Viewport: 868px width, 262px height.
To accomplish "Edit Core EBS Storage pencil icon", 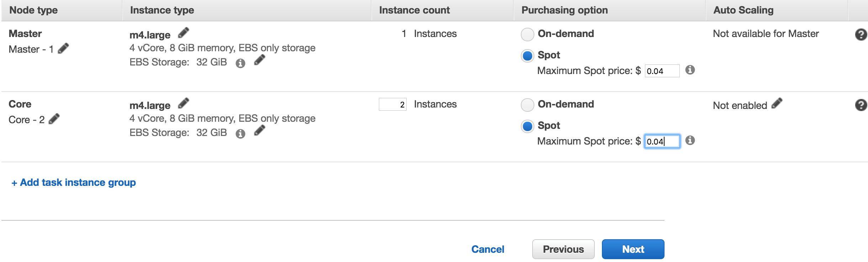I will tap(260, 131).
